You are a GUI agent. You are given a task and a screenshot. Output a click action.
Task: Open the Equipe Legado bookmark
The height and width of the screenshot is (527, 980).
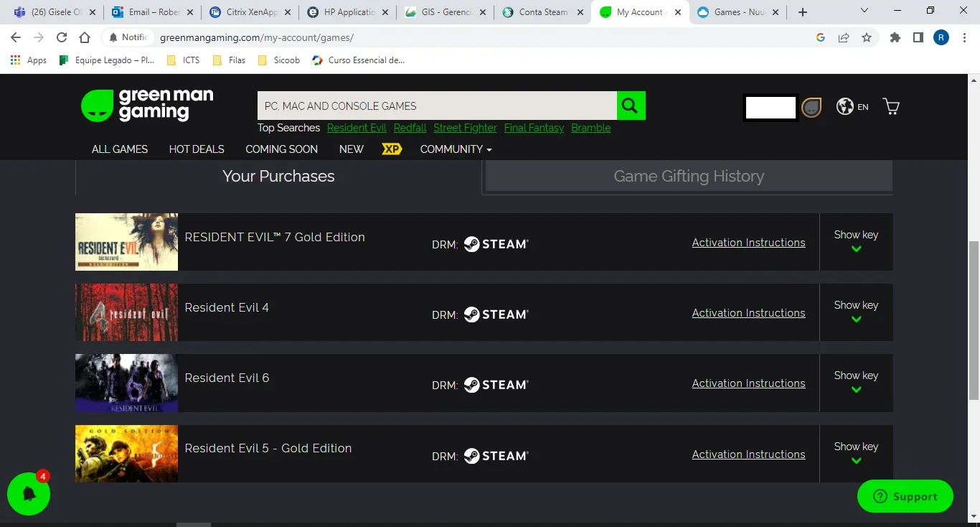pos(107,60)
